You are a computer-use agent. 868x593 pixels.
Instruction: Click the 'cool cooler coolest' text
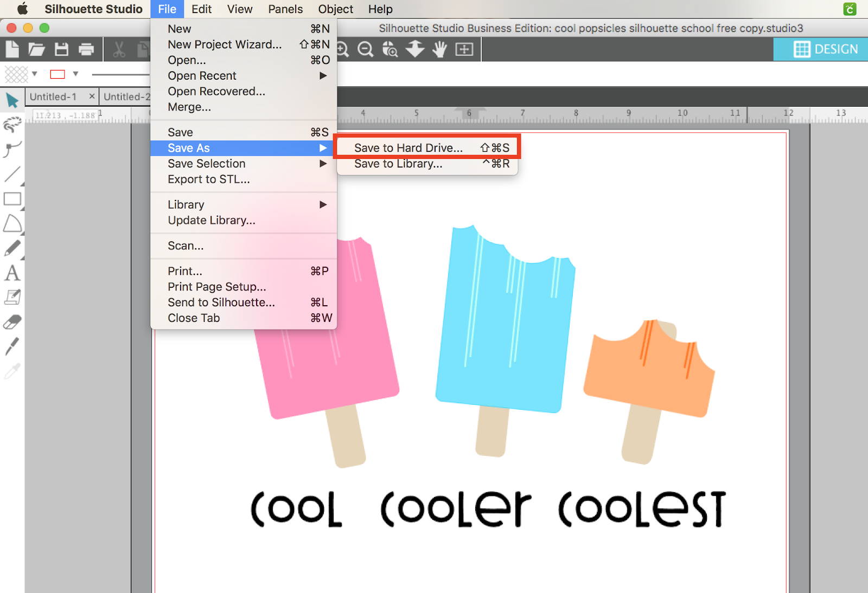(x=488, y=509)
